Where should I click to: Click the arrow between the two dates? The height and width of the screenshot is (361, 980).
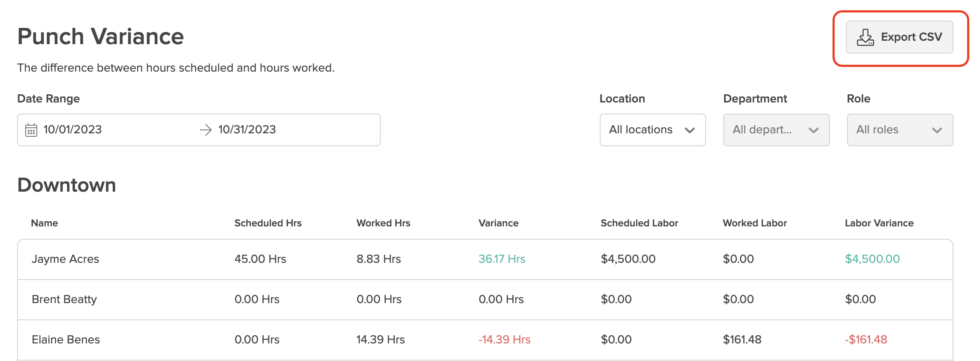tap(206, 130)
